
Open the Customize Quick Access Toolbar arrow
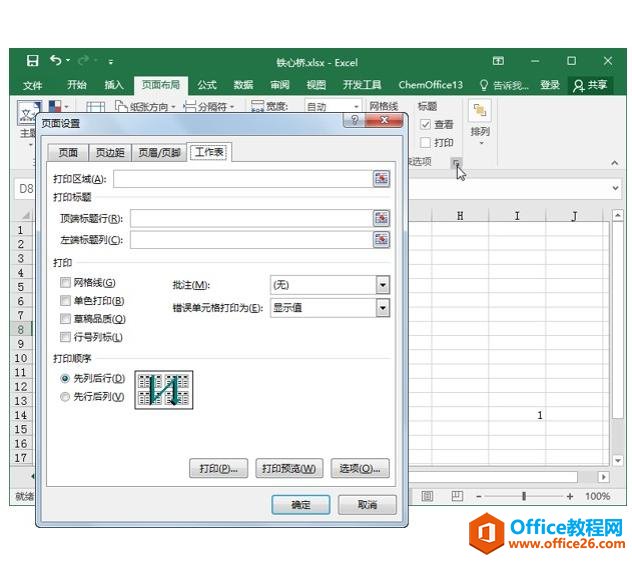(110, 62)
